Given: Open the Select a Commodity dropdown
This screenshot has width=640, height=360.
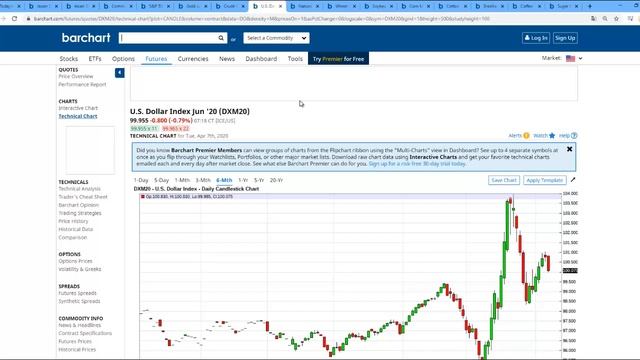Looking at the screenshot, I should 276,38.
